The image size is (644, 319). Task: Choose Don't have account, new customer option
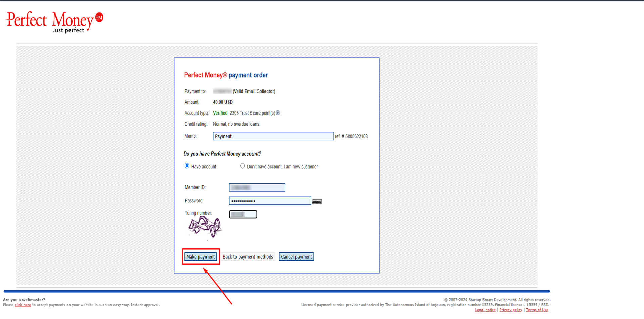point(242,166)
